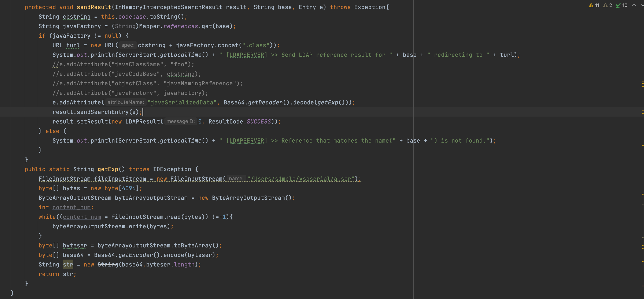Click the 'else' keyword

52,131
